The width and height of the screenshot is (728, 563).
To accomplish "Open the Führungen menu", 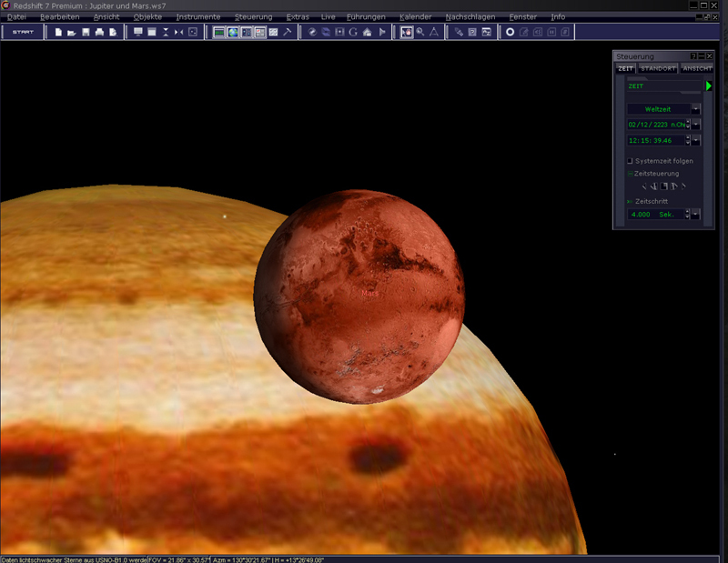I will [366, 16].
